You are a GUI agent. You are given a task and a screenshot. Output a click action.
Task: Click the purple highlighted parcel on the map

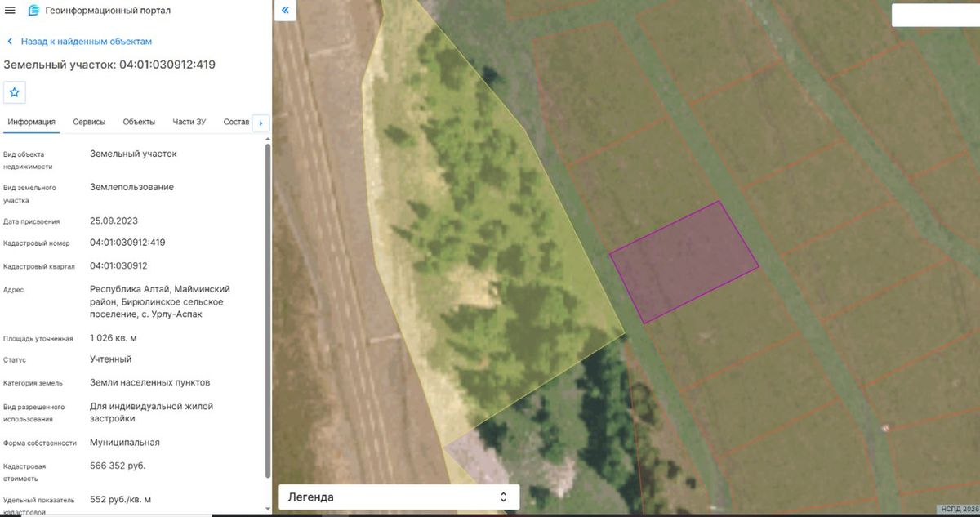click(x=684, y=261)
